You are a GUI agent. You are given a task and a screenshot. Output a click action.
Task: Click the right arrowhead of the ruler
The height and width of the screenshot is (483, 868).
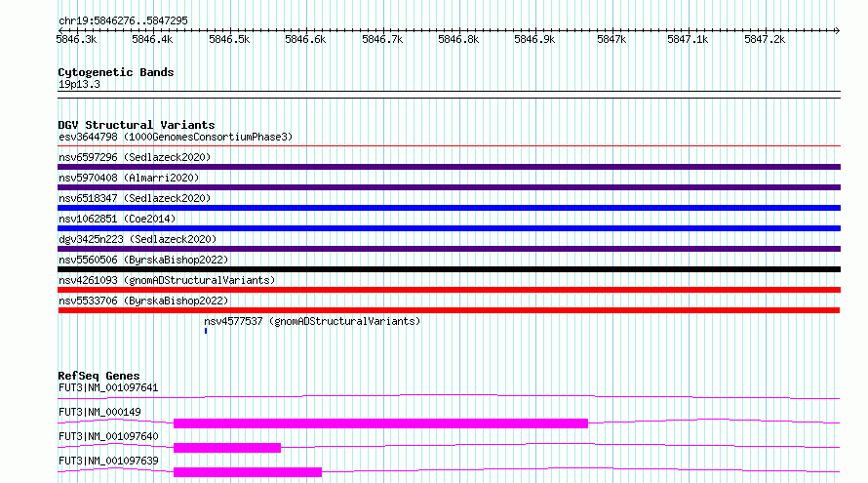click(x=838, y=30)
